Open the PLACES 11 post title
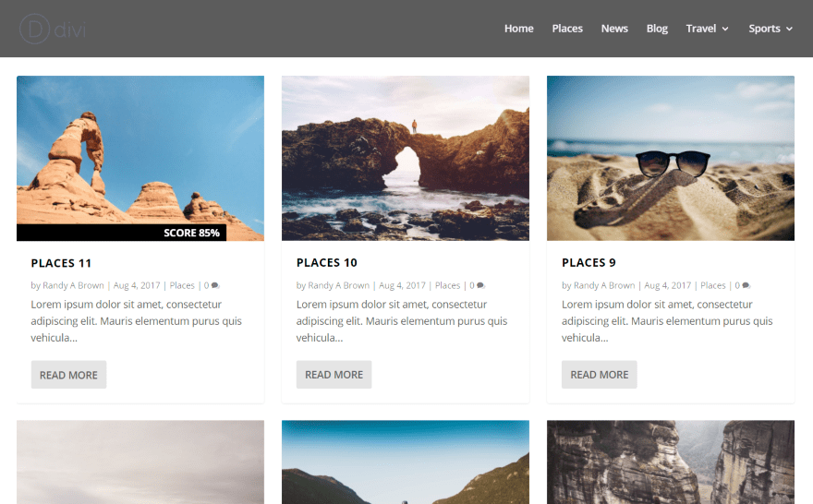The width and height of the screenshot is (813, 504). pos(61,263)
